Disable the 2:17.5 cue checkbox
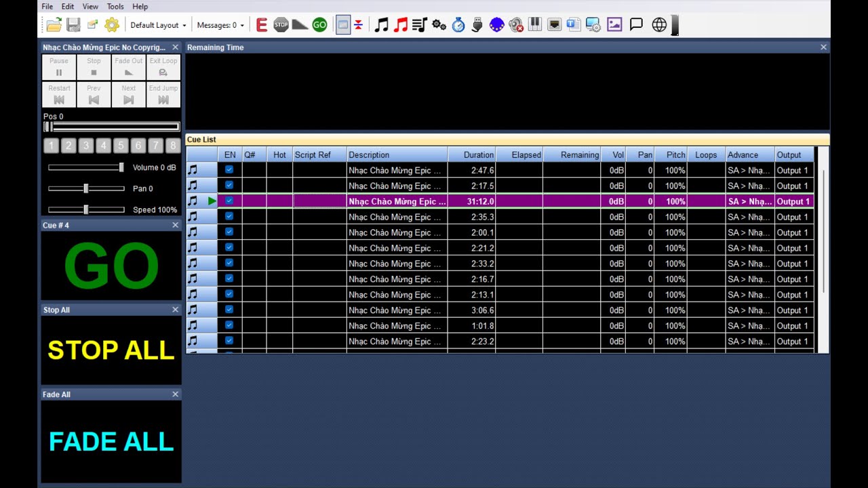This screenshot has width=868, height=488. pyautogui.click(x=229, y=185)
